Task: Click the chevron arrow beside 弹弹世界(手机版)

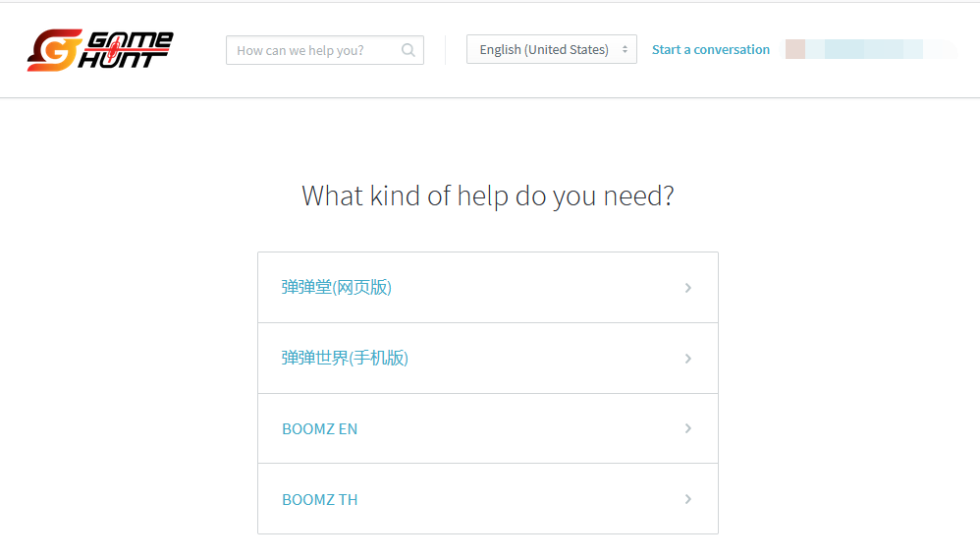Action: pyautogui.click(x=687, y=359)
